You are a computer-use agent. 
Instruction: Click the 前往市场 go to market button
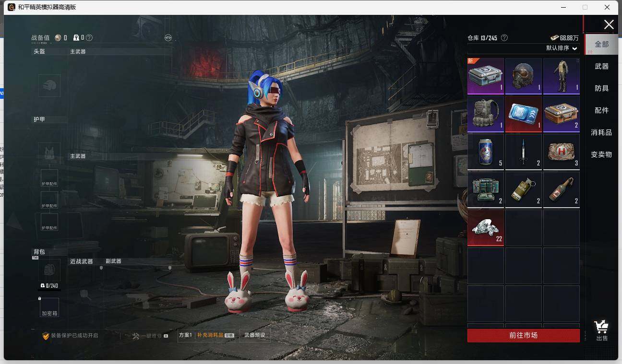pos(523,335)
